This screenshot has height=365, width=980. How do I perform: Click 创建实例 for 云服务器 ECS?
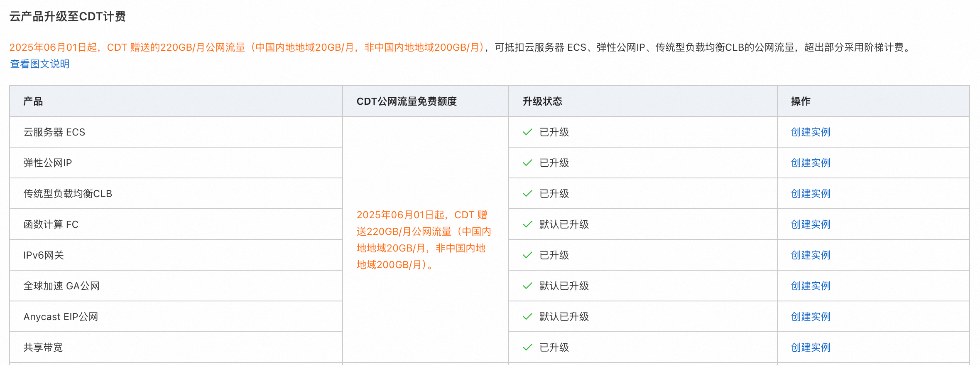click(x=810, y=132)
